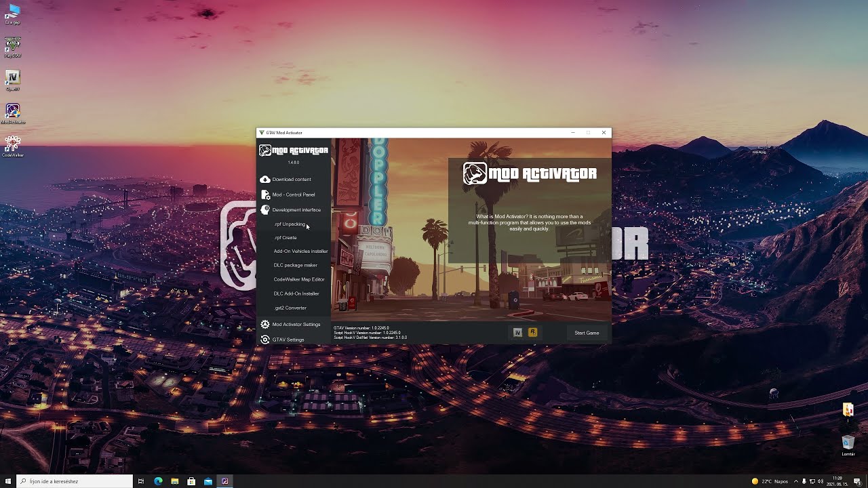Viewport: 868px width, 488px height.
Task: Open Task View from the taskbar
Action: [141, 481]
